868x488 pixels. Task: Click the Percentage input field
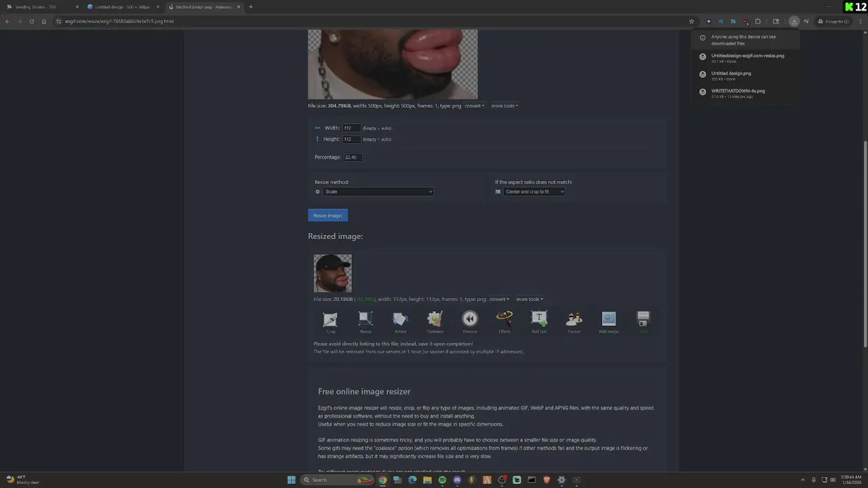(353, 157)
